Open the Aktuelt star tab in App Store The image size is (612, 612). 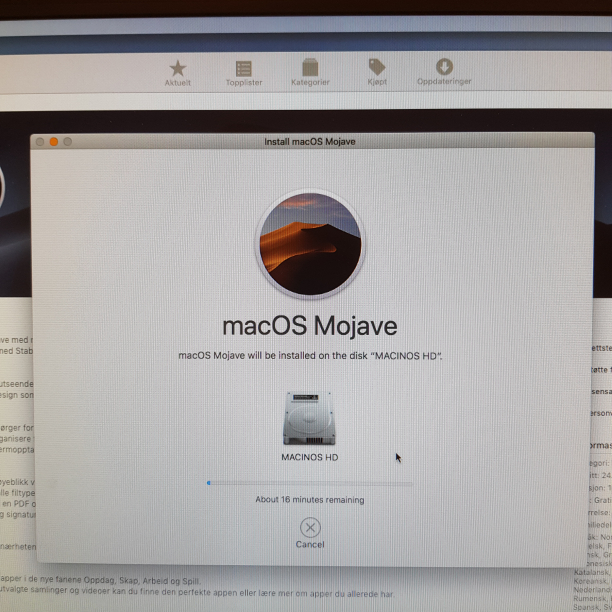point(178,73)
